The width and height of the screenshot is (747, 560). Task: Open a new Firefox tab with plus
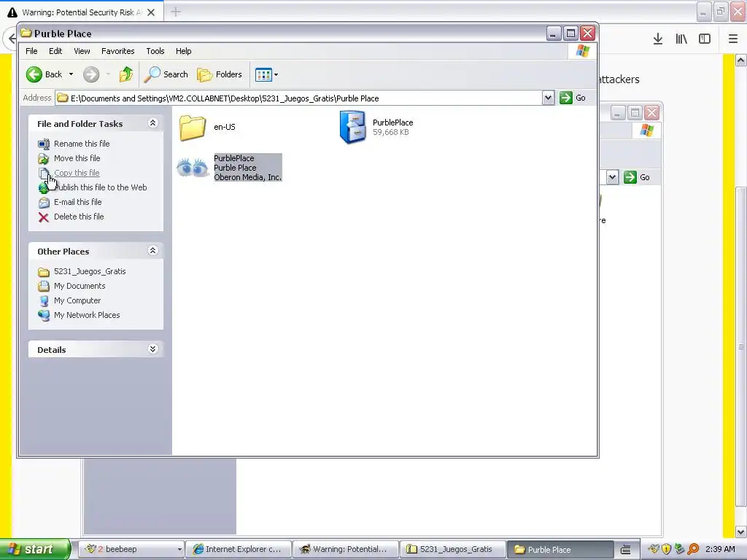(176, 12)
